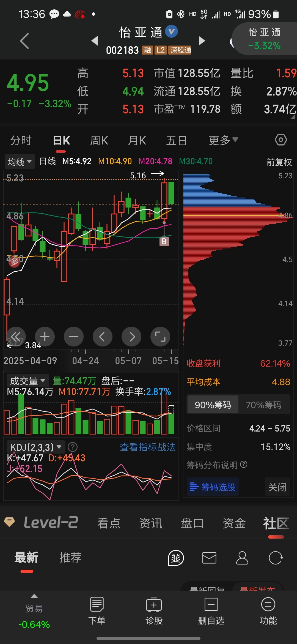Open fullscreen chart with expand icon
The width and height of the screenshot is (297, 644).
tap(160, 337)
